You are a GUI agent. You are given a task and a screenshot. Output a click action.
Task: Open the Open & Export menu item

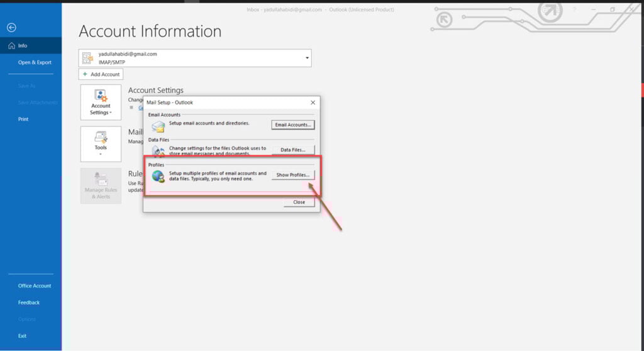coord(35,62)
